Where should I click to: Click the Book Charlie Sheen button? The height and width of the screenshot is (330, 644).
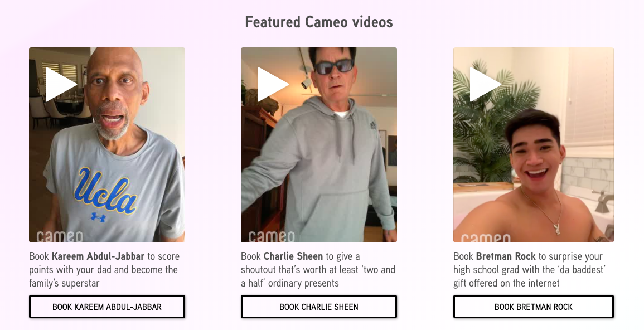[x=319, y=307]
